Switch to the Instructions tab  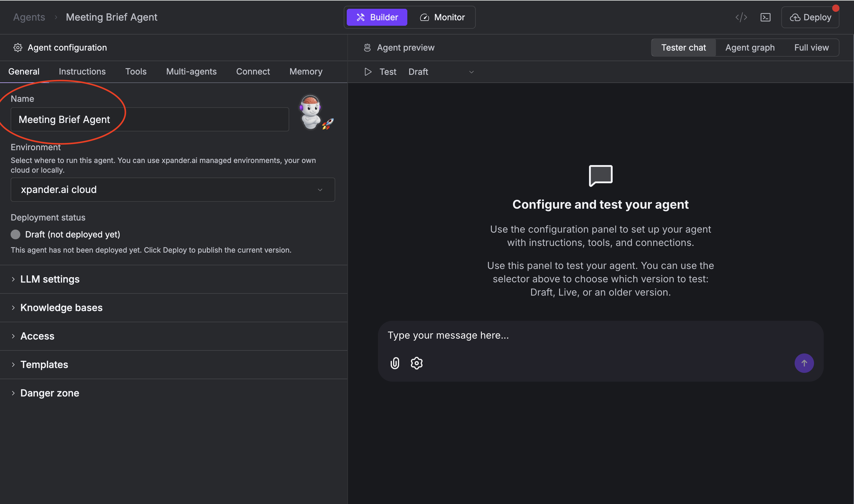pyautogui.click(x=82, y=71)
